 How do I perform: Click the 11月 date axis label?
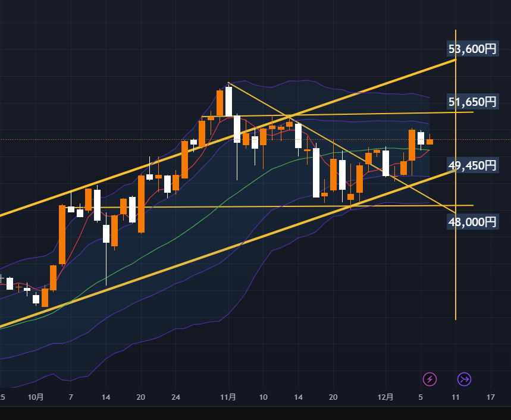click(x=228, y=397)
